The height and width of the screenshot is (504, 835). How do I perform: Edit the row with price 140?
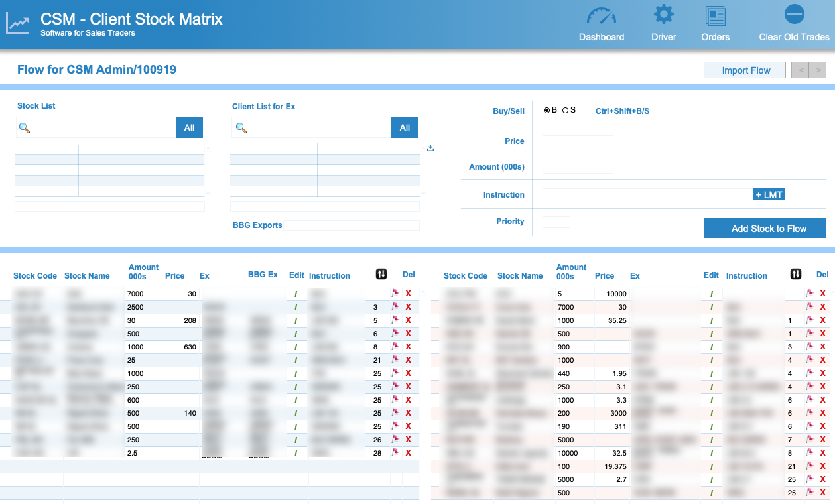296,413
